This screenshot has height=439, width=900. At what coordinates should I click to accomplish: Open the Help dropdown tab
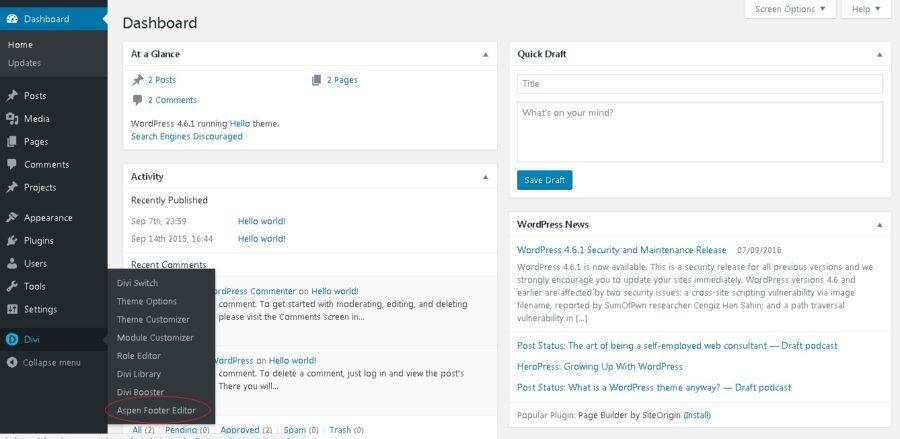coord(866,9)
